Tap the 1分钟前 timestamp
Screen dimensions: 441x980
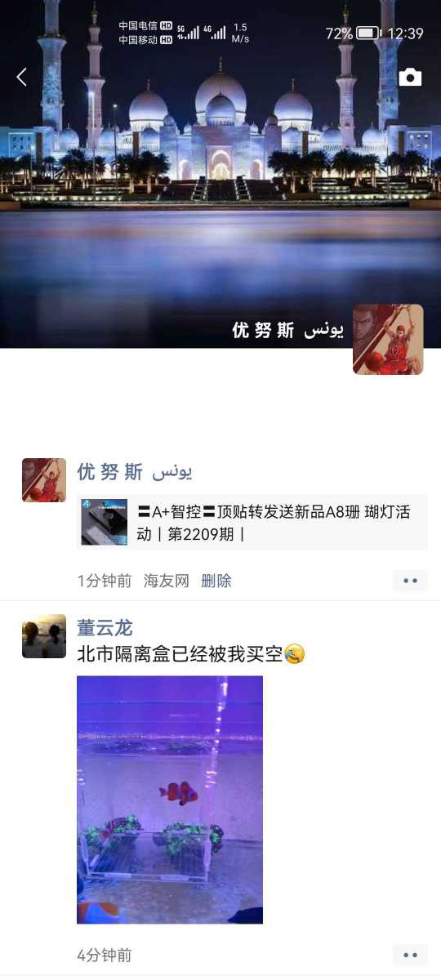point(105,581)
